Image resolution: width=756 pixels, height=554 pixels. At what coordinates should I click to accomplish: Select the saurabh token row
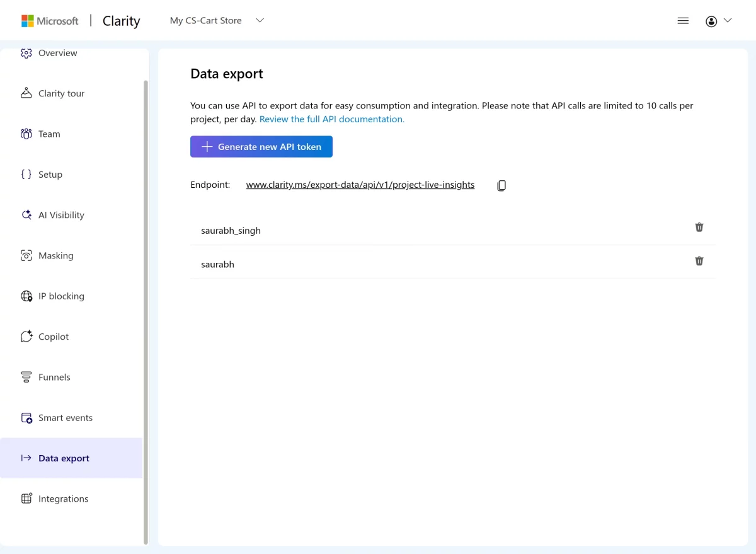pos(453,262)
